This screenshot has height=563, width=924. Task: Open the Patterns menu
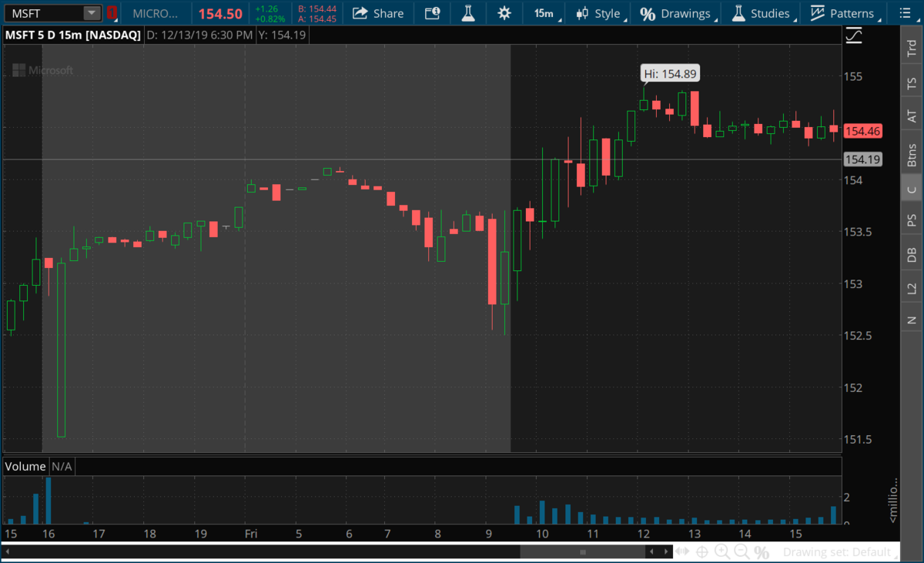click(x=843, y=13)
